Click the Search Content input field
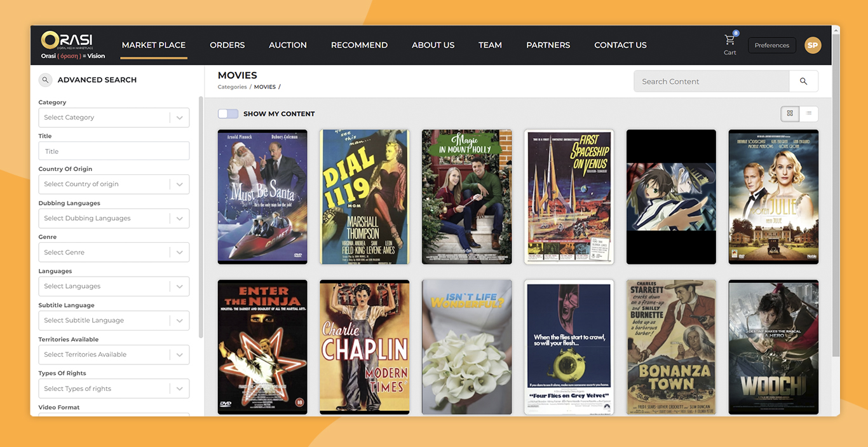Viewport: 868px width, 447px height. point(712,81)
